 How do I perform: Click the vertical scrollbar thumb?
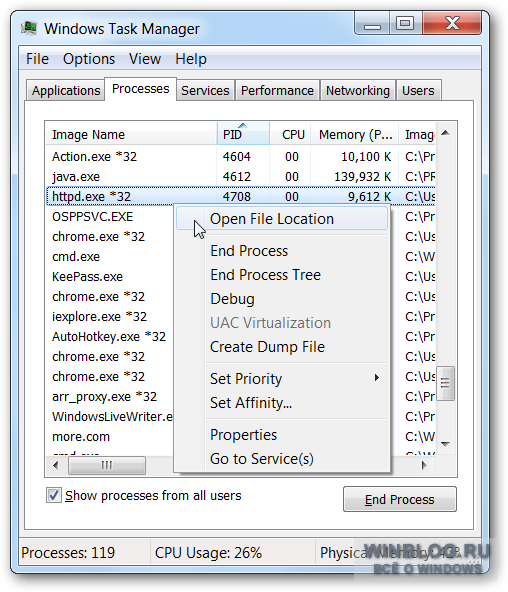(445, 383)
